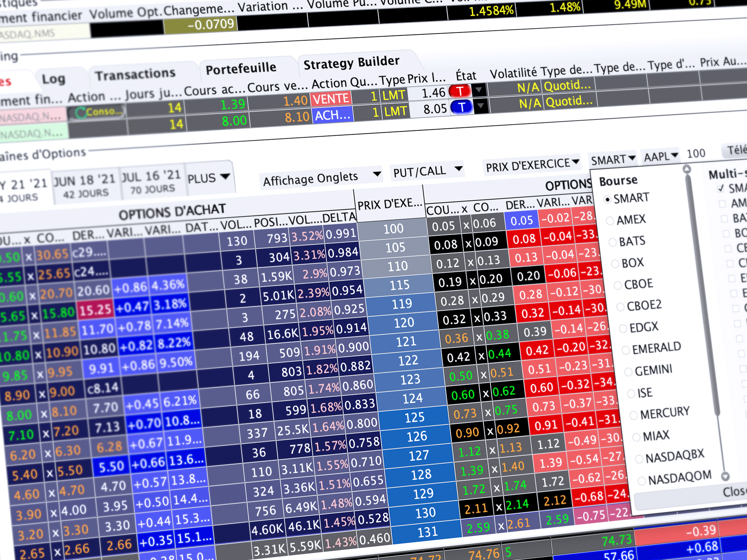Select the CBOE exchange radio button

click(x=618, y=286)
